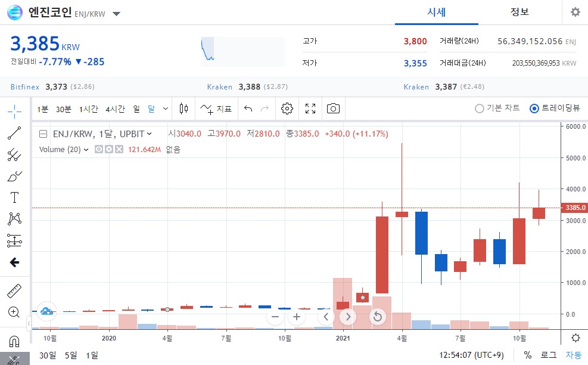Click the 고가 value 3,800
The height and width of the screenshot is (365, 588).
415,41
